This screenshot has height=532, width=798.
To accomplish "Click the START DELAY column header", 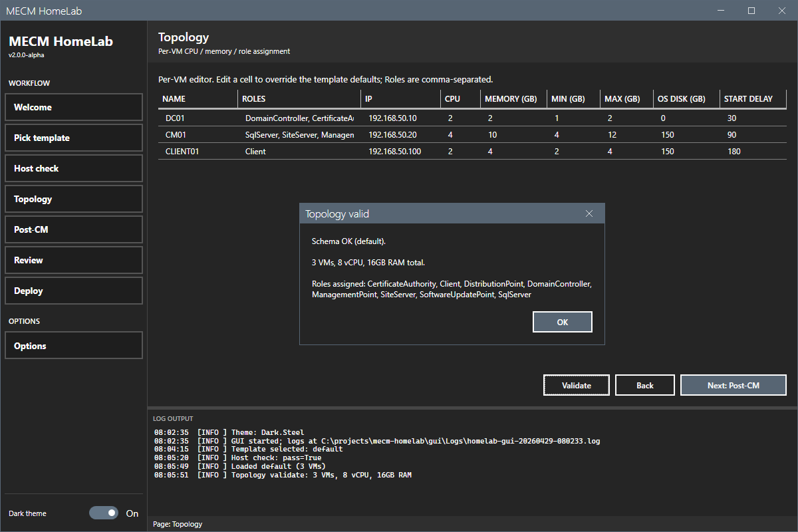I will (x=753, y=99).
